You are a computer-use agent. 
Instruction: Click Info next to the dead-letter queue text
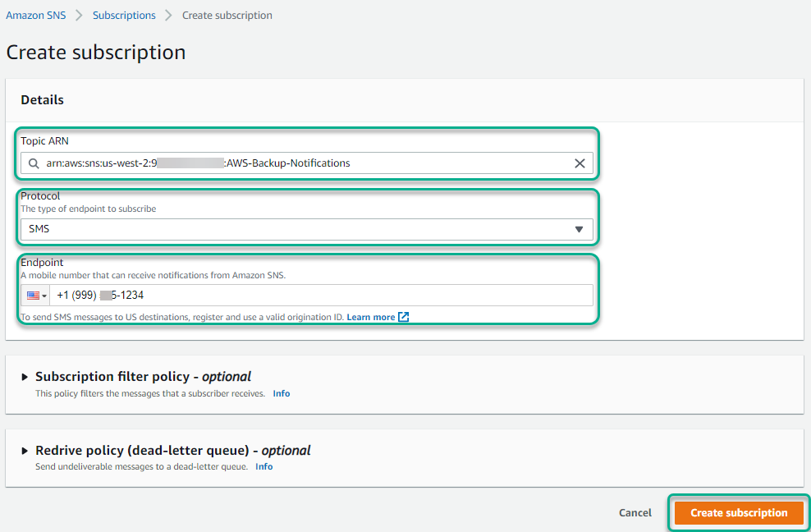(x=263, y=466)
